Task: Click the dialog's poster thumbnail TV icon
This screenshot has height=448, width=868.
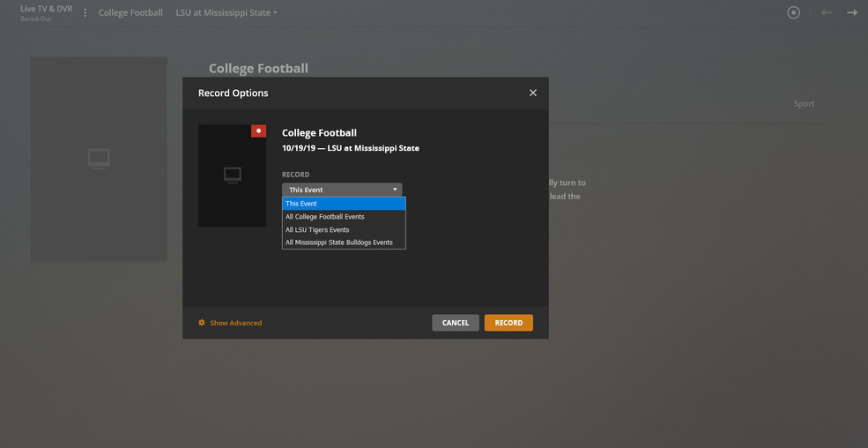Action: [233, 175]
